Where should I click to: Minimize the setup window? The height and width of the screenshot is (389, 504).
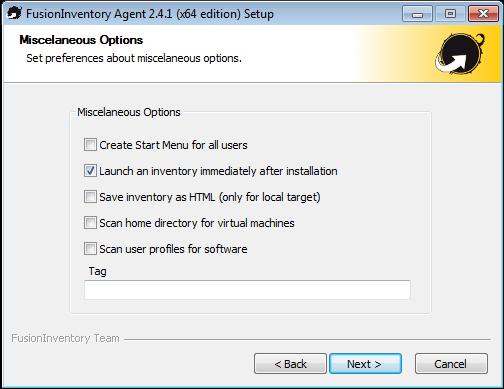[417, 14]
